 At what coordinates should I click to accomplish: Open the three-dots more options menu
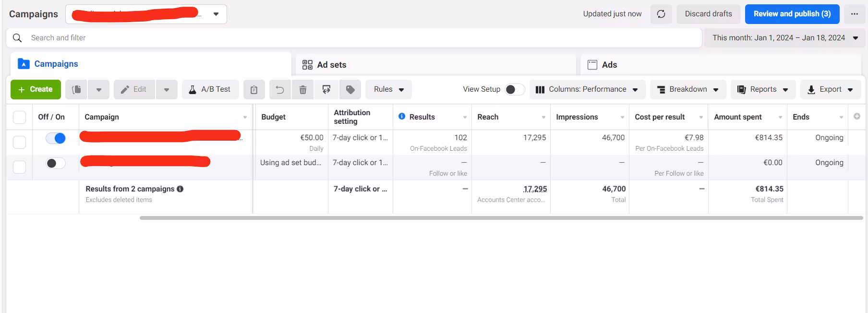pos(854,14)
